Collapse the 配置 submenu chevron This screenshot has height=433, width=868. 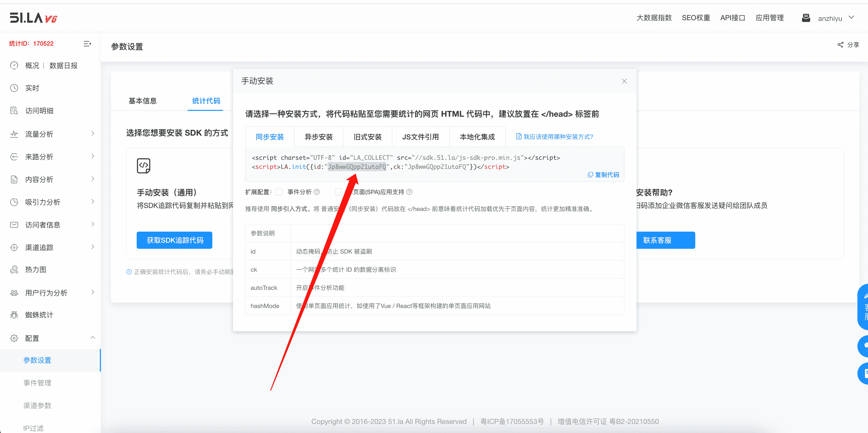(93, 338)
